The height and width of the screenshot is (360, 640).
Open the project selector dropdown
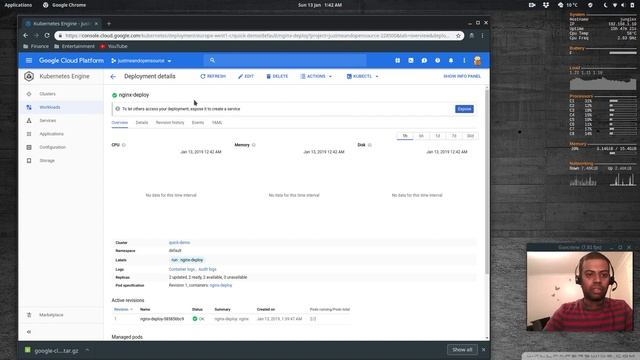pyautogui.click(x=141, y=61)
